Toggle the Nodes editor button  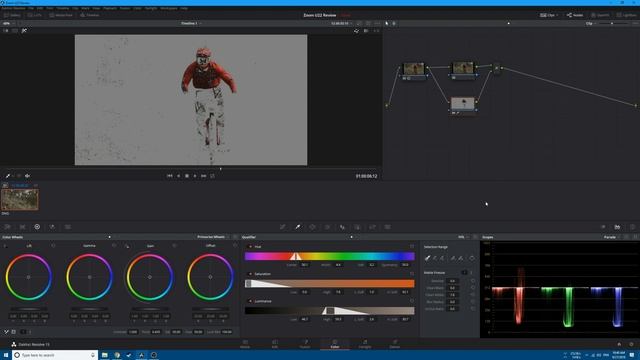point(575,15)
